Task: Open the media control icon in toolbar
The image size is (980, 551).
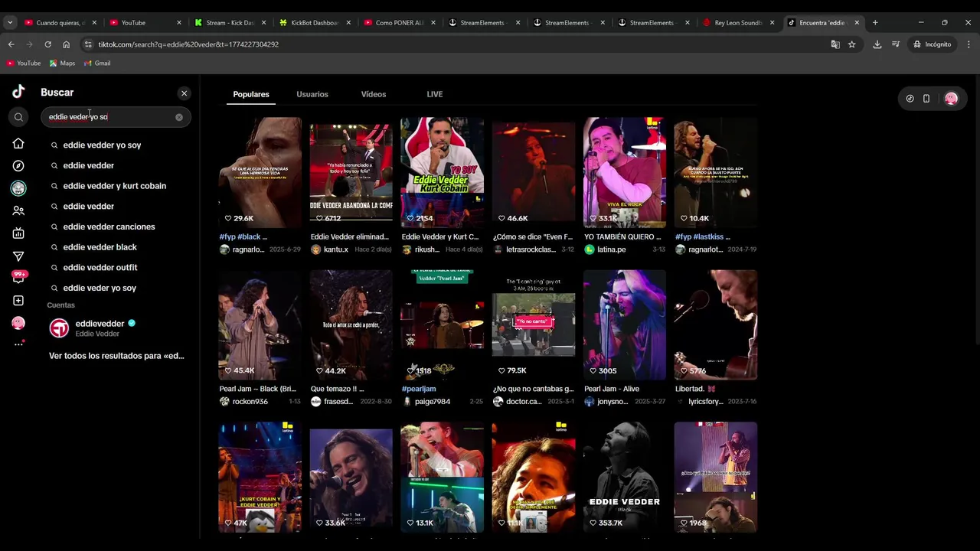Action: (896, 44)
